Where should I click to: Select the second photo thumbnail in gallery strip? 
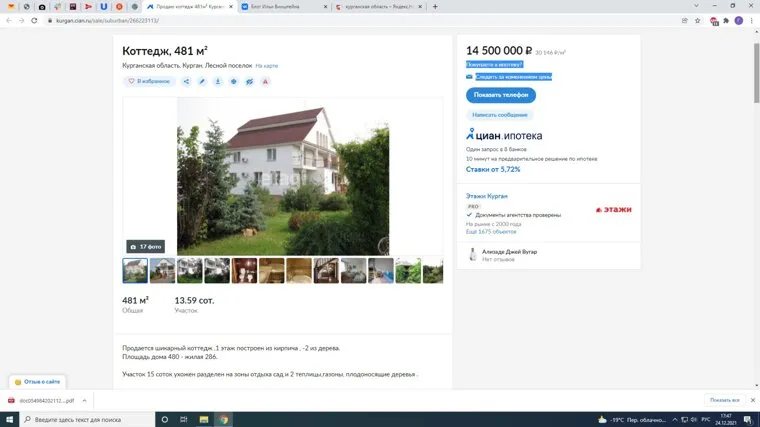click(x=162, y=271)
